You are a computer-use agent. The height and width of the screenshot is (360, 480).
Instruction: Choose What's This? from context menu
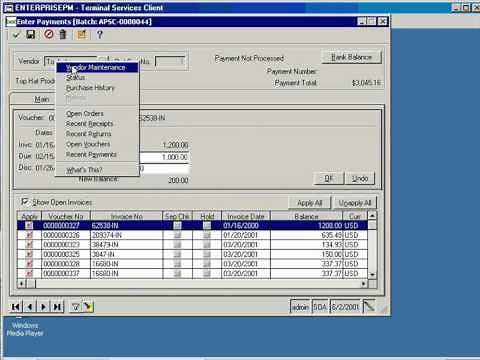(97, 170)
